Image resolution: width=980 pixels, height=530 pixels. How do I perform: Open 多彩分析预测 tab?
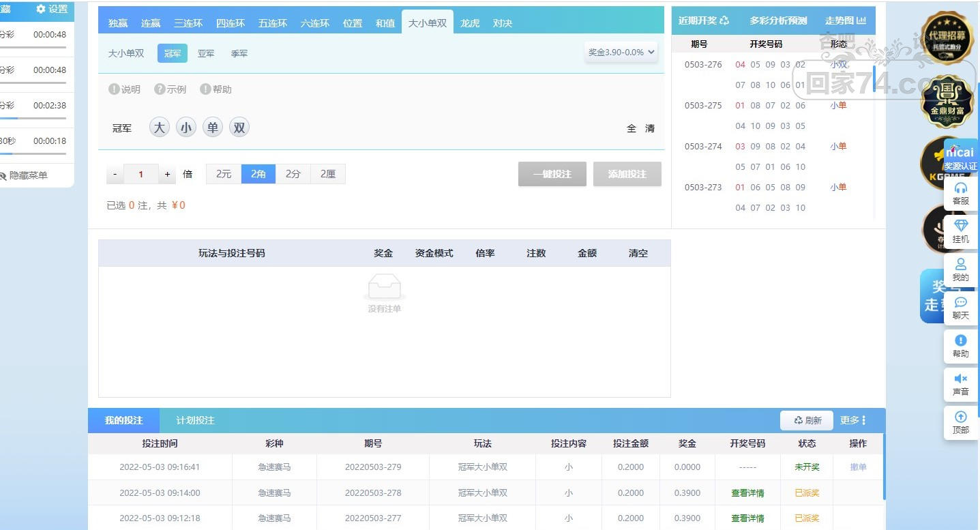(x=778, y=20)
